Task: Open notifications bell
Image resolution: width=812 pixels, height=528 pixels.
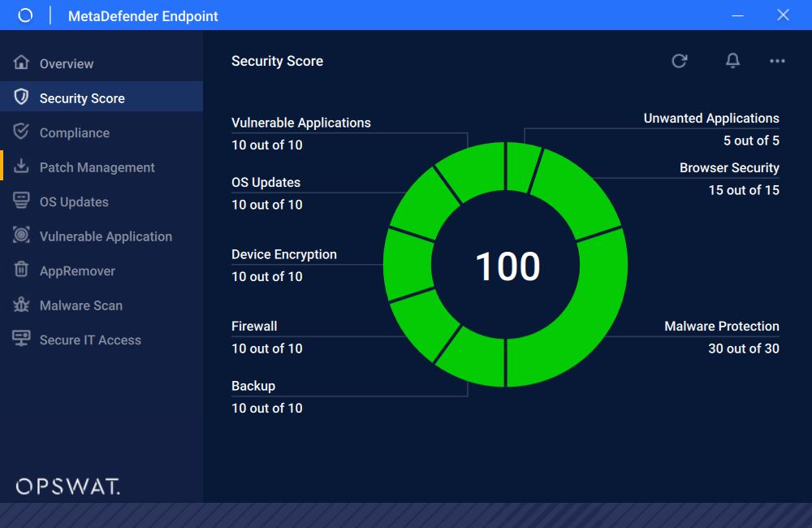Action: pos(732,61)
